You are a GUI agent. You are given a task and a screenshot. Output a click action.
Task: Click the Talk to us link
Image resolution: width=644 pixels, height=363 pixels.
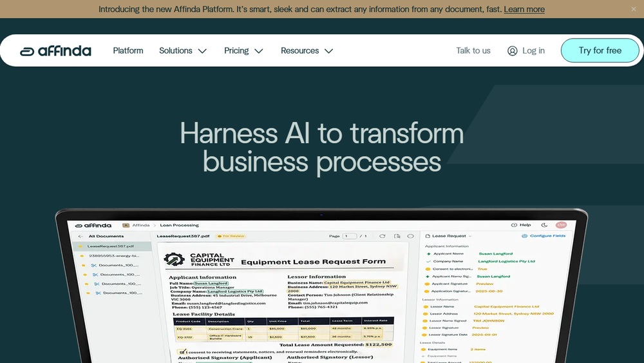click(473, 50)
